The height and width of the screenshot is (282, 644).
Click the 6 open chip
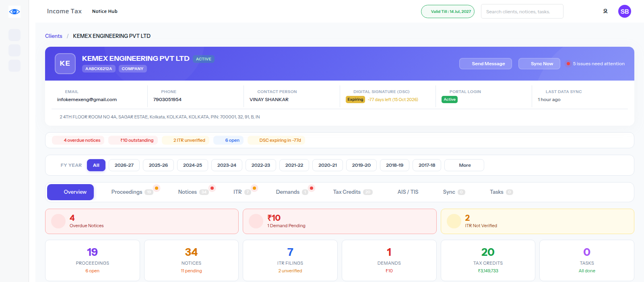pos(228,140)
